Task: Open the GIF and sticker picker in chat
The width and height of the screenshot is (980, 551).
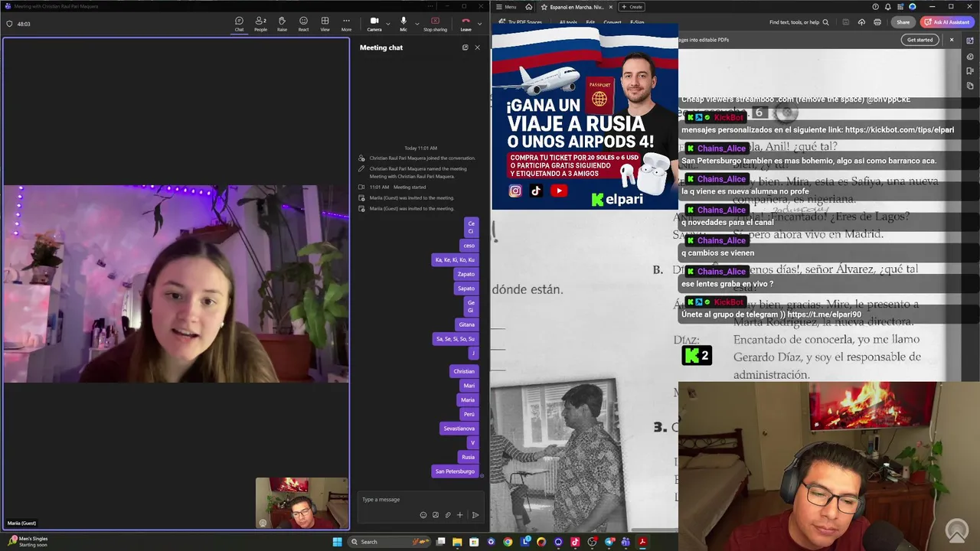Action: pos(436,515)
